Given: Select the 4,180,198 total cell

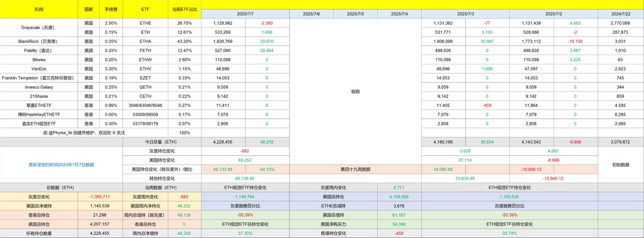Looking at the screenshot, I should tap(443, 142).
